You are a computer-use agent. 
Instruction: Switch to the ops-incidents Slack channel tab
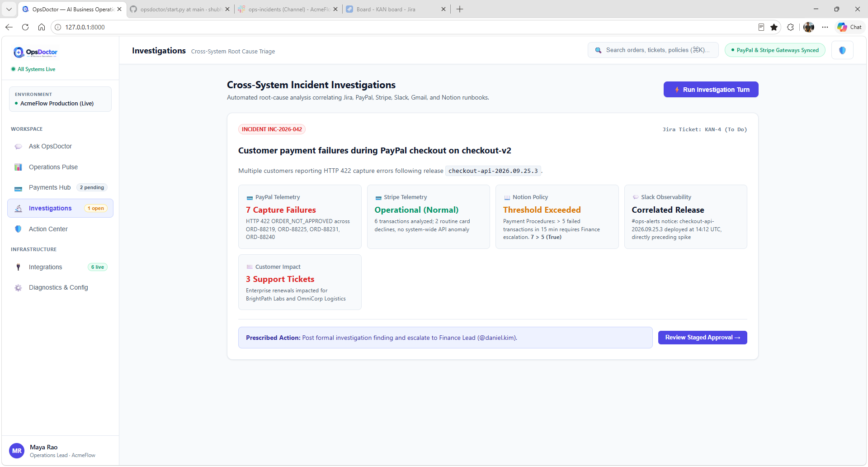click(288, 9)
